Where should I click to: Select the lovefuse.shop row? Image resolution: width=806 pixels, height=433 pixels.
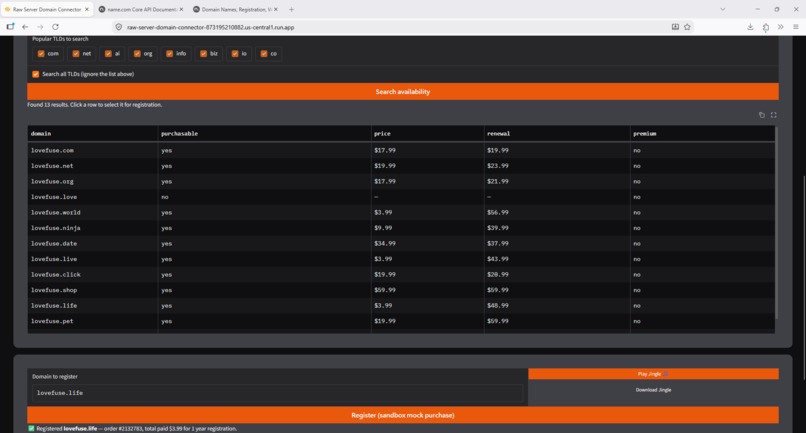[x=401, y=290]
